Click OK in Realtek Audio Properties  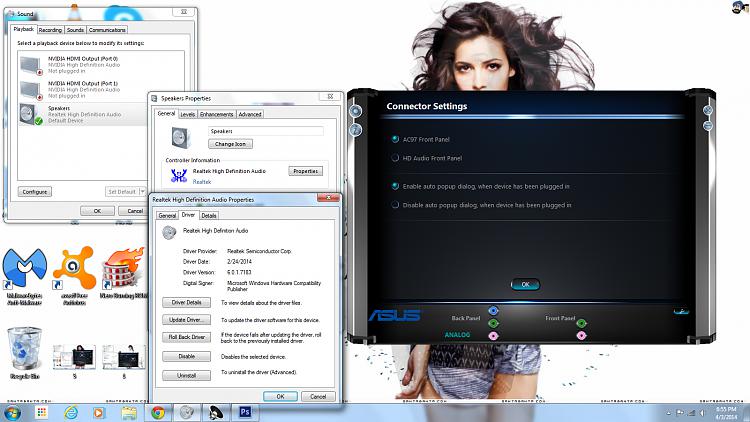(x=280, y=397)
